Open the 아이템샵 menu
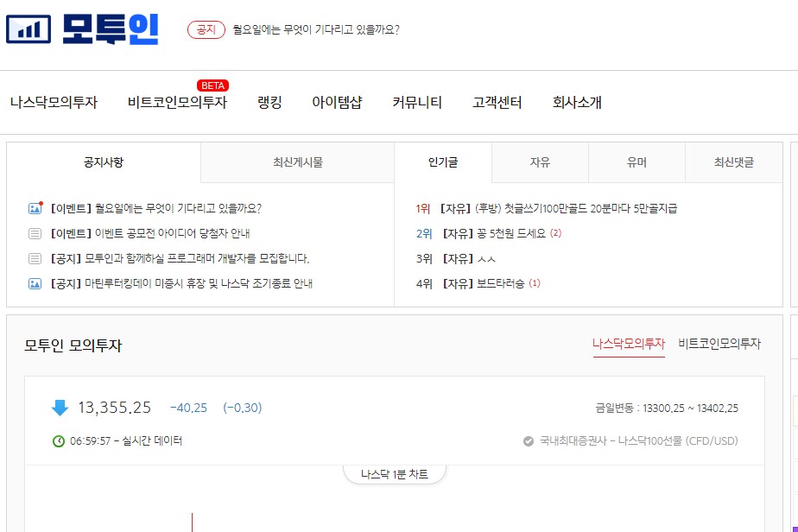The height and width of the screenshot is (532, 798). tap(337, 102)
